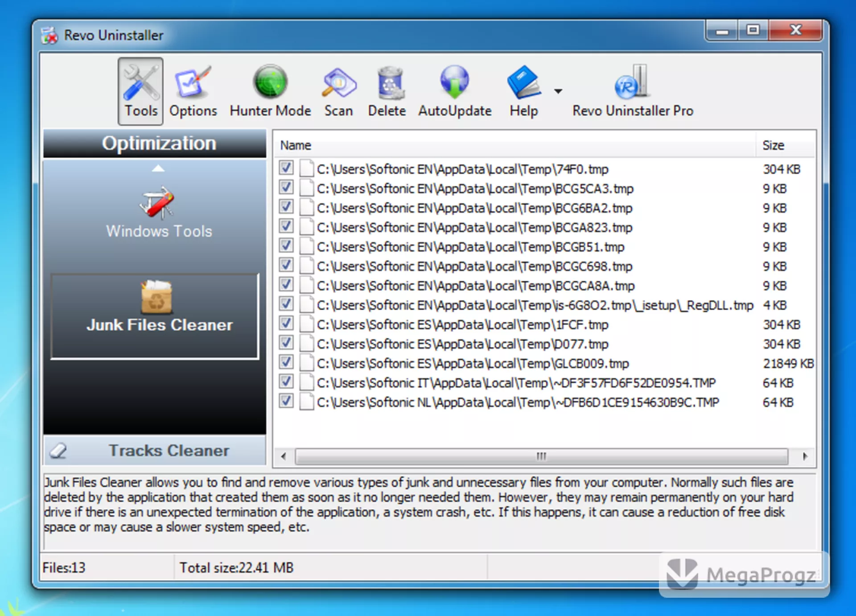
Task: Click the 21849 KB size value
Action: 788,364
